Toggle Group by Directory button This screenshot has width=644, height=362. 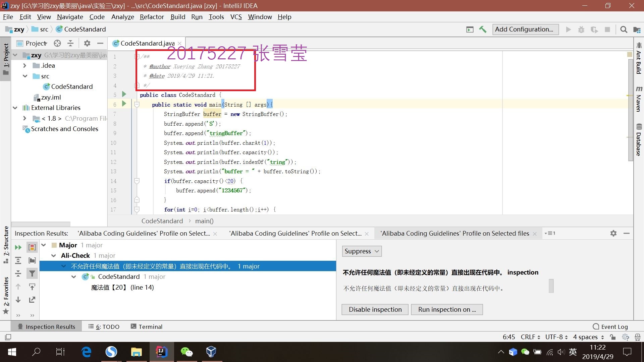coord(32,260)
